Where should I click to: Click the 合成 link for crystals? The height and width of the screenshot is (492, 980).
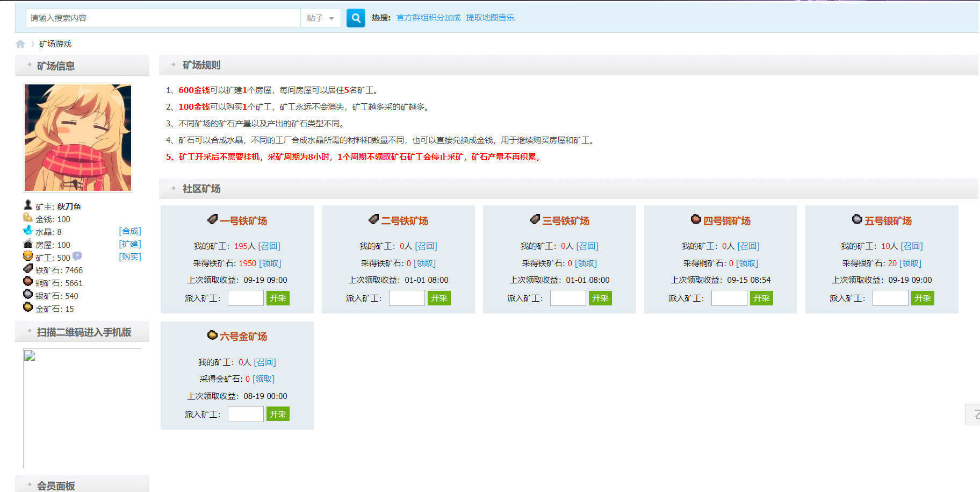tap(130, 231)
